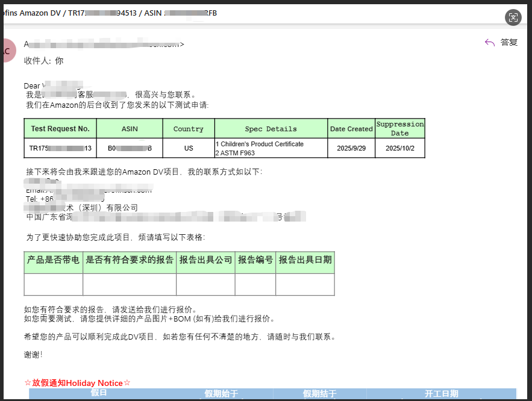
Task: Click the email subject title starting with Amazon DV
Action: (108, 13)
